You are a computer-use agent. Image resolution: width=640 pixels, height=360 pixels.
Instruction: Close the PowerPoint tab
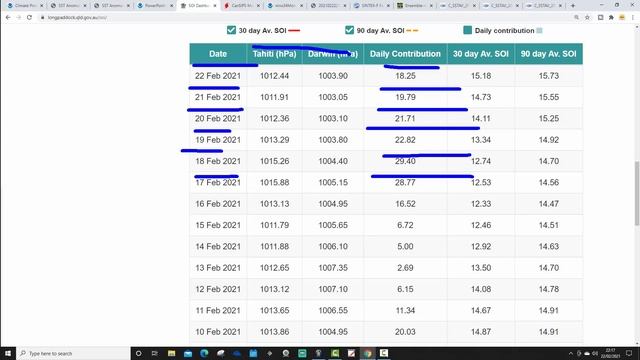(x=171, y=6)
